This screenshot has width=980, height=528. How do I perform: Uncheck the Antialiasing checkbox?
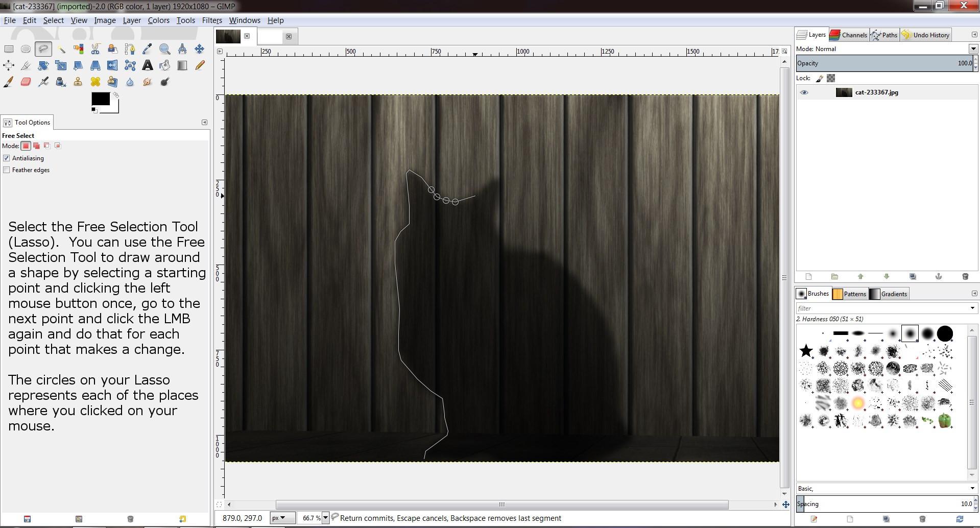coord(7,158)
